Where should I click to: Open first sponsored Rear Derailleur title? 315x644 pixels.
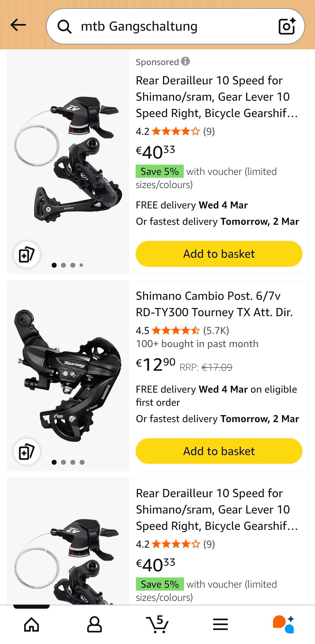point(216,97)
